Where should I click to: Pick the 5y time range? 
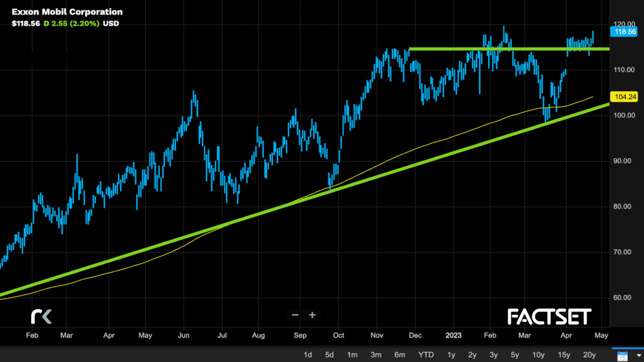(515, 355)
